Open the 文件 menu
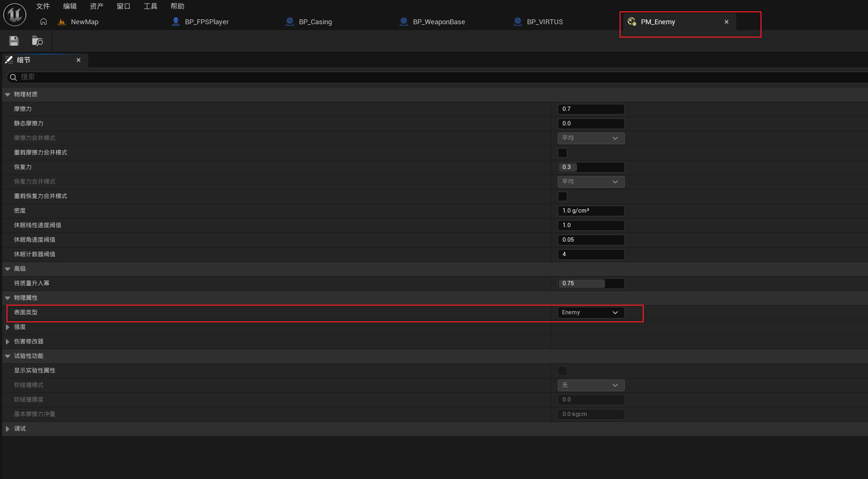 tap(43, 6)
